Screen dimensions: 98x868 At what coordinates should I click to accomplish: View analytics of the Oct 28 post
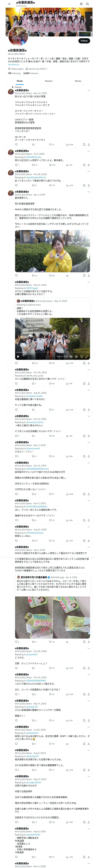pyautogui.click(x=69, y=185)
